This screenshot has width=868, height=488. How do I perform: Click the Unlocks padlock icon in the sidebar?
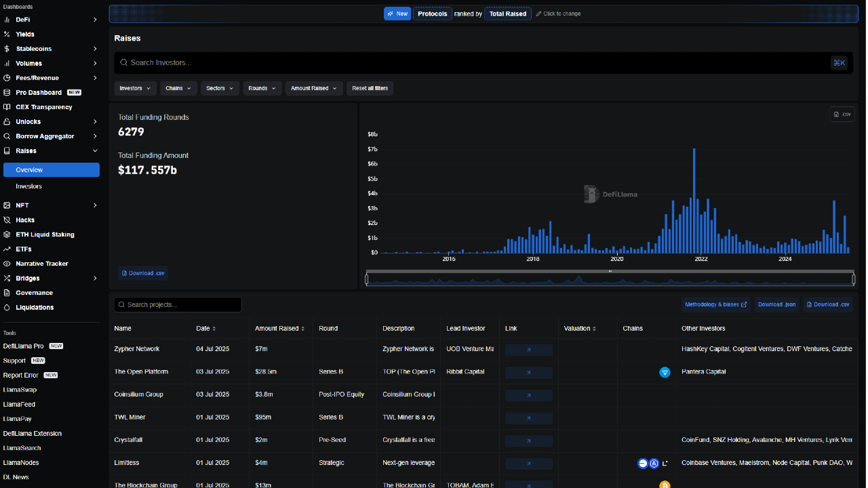(x=8, y=121)
